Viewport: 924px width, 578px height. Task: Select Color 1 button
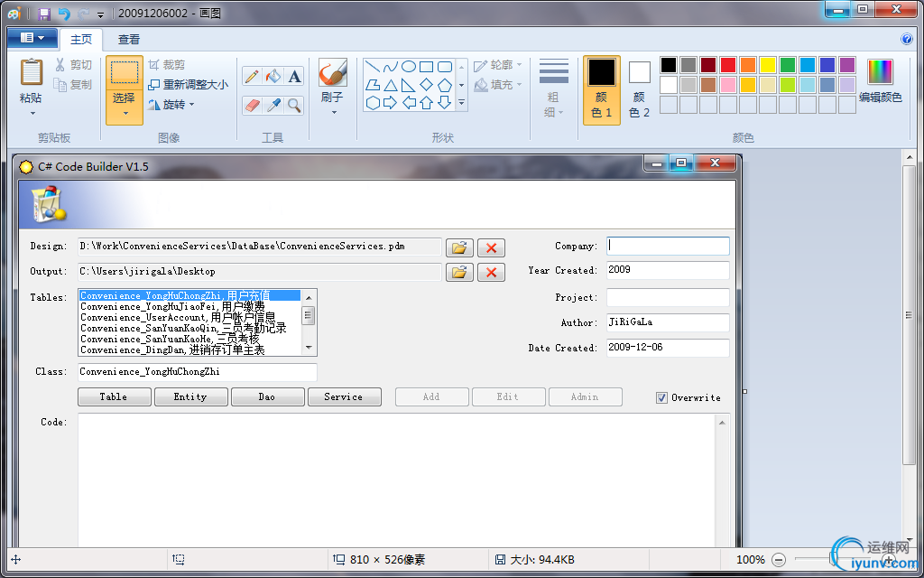coord(602,89)
